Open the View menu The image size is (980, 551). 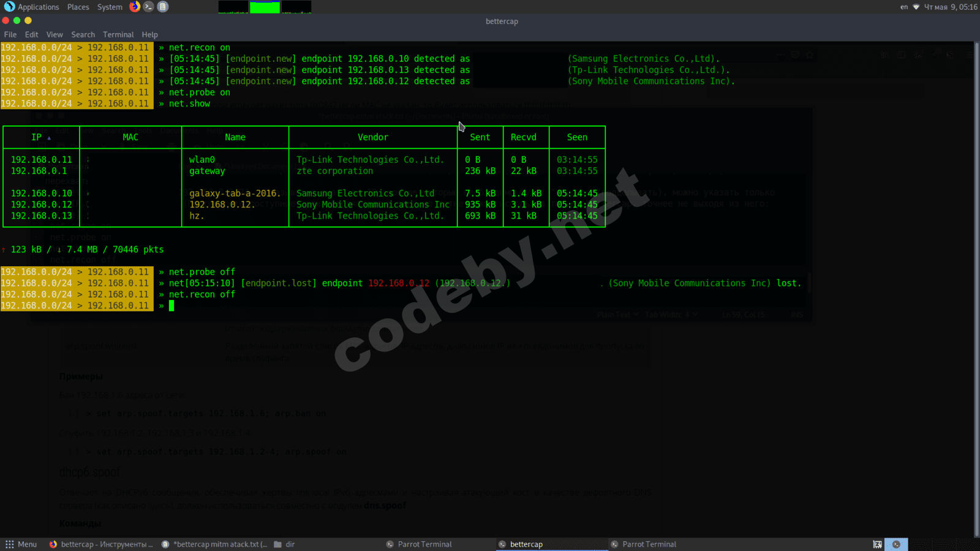(x=55, y=35)
